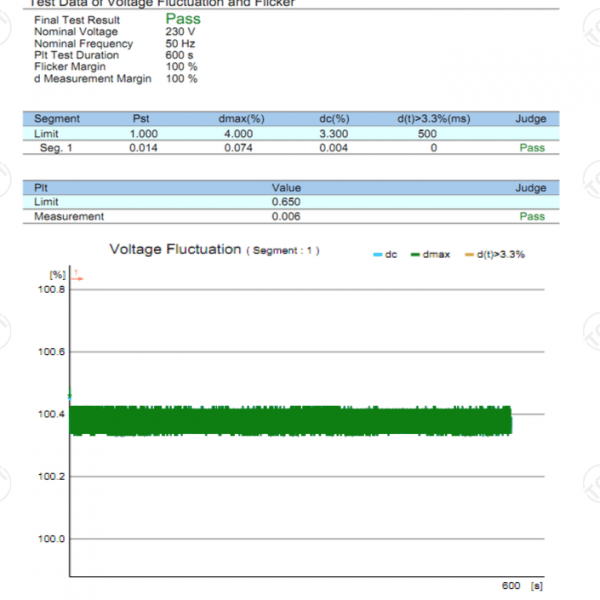Select Pst limit value 1.000
This screenshot has width=600, height=600.
tap(143, 134)
